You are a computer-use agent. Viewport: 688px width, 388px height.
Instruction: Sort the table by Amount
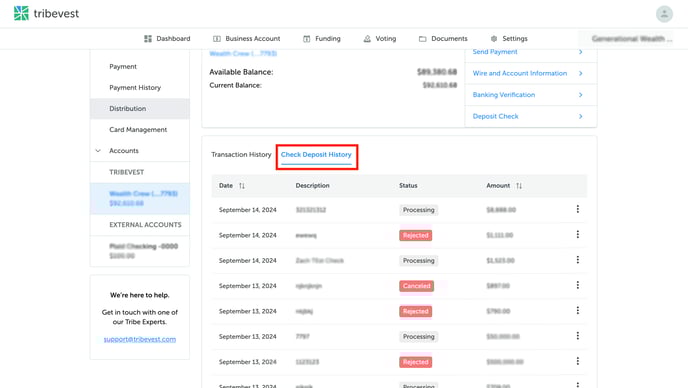pyautogui.click(x=519, y=186)
